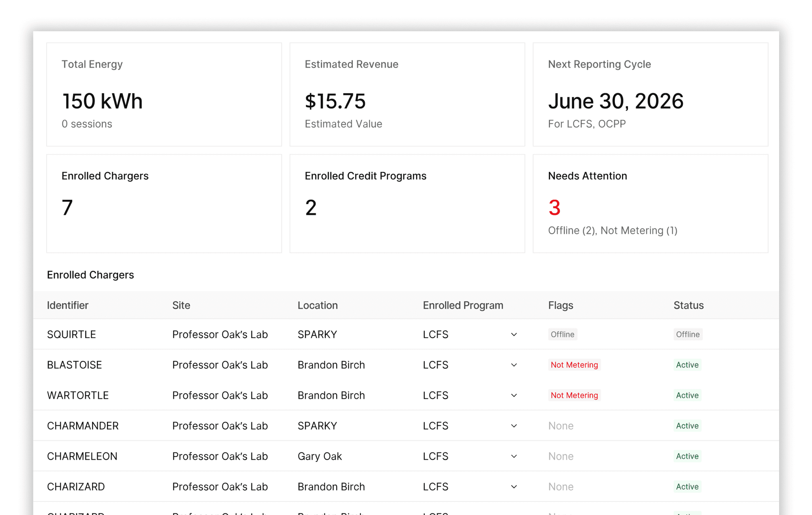
Task: Click the Offline status badge for SQUIRTLE
Action: tap(688, 334)
